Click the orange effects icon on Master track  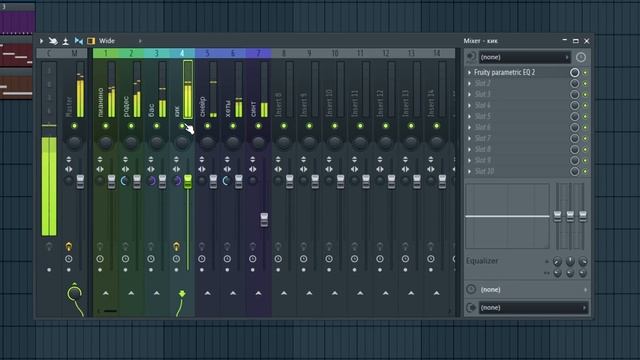(69, 246)
